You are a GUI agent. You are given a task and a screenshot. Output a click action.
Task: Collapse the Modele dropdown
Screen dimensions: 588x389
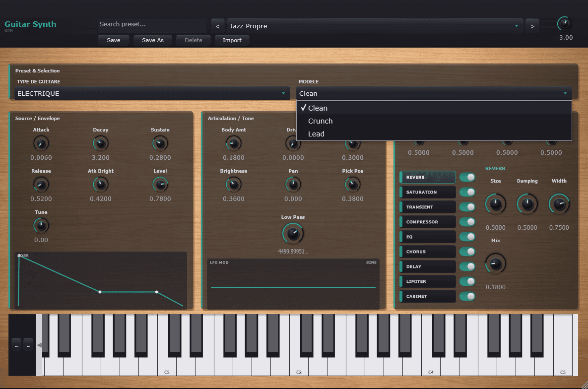click(434, 93)
